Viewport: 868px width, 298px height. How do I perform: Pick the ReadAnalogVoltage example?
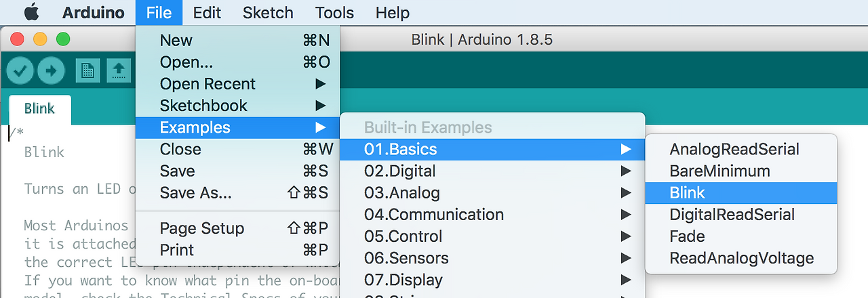click(741, 258)
